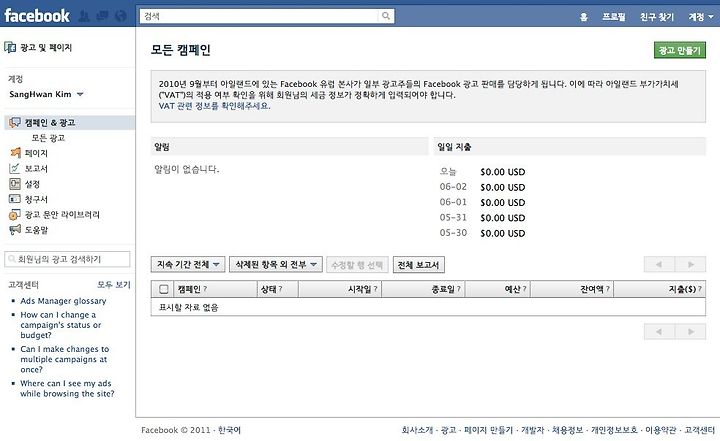Open friend requests icon in header

point(84,16)
